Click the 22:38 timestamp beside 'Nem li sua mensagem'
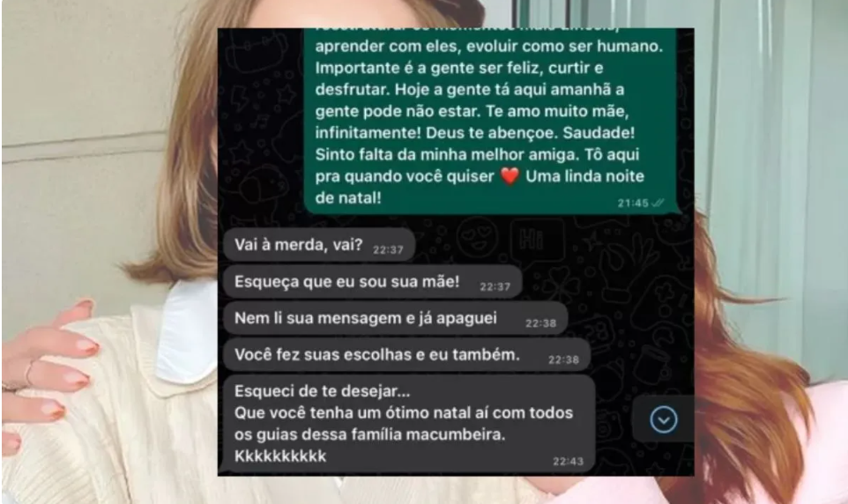The image size is (848, 504). click(541, 323)
